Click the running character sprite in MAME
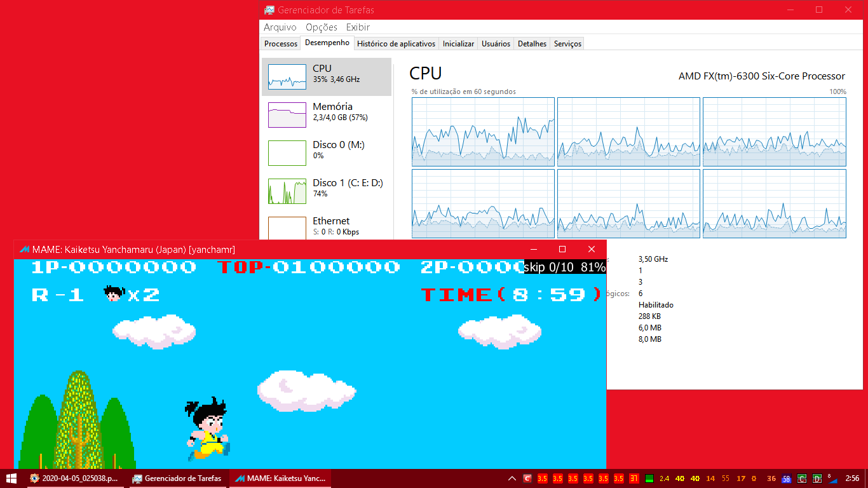Viewport: 868px width, 488px height. click(208, 428)
